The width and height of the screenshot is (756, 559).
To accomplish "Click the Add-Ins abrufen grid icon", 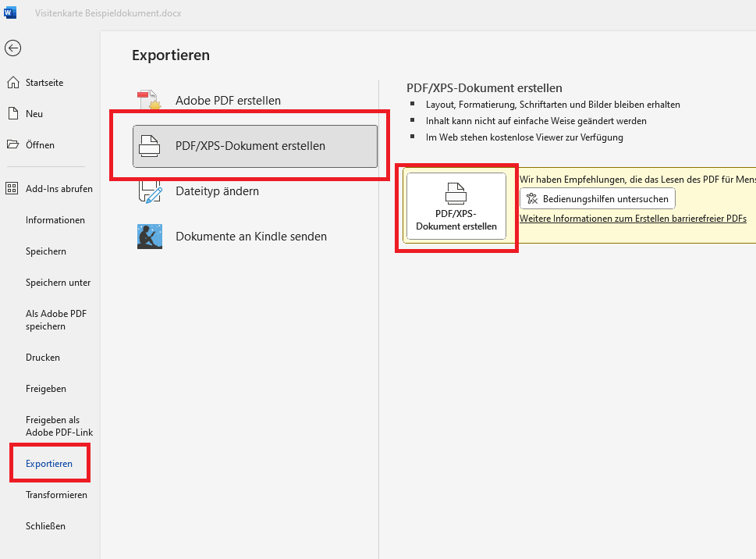I will click(12, 189).
